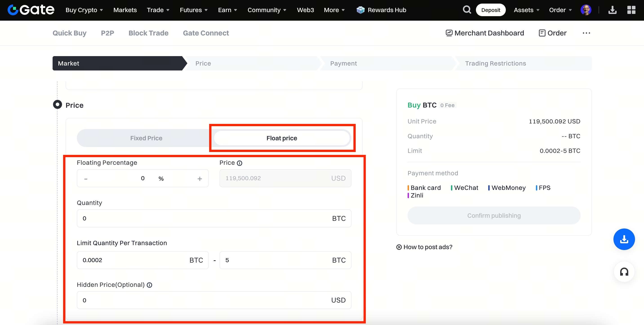Click the download app icon in the header

[612, 10]
